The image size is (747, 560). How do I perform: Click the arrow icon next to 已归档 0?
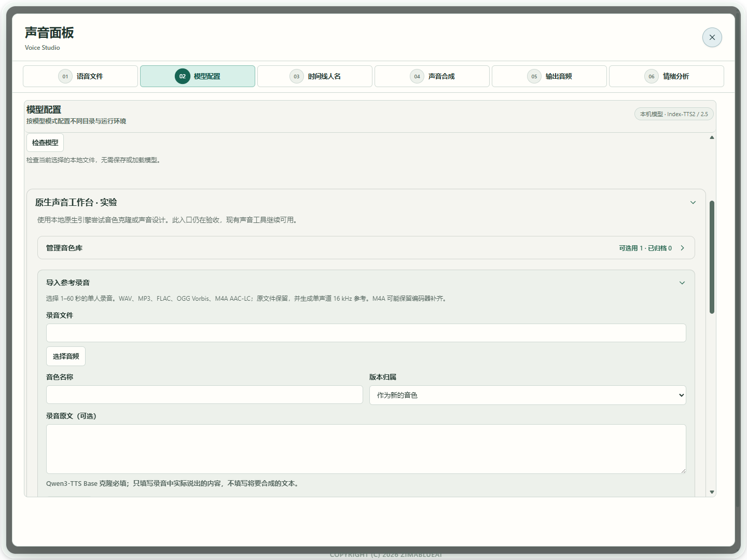pos(682,248)
